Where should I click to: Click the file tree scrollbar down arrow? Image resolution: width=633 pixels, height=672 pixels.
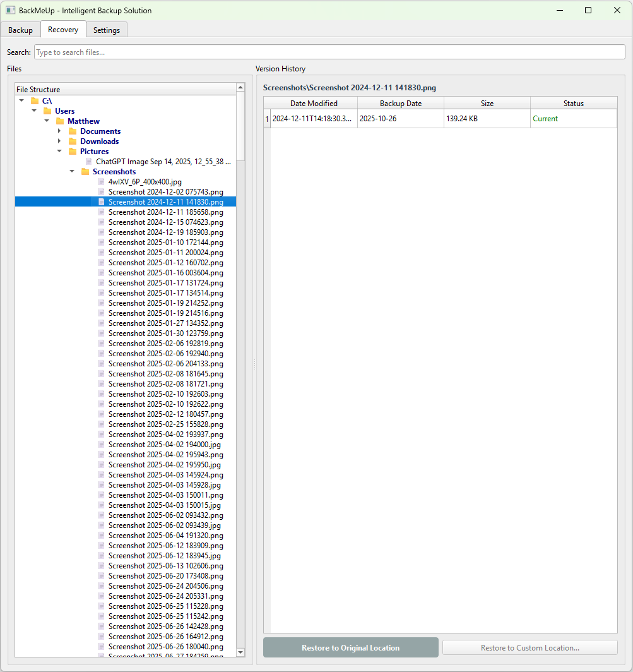point(240,652)
